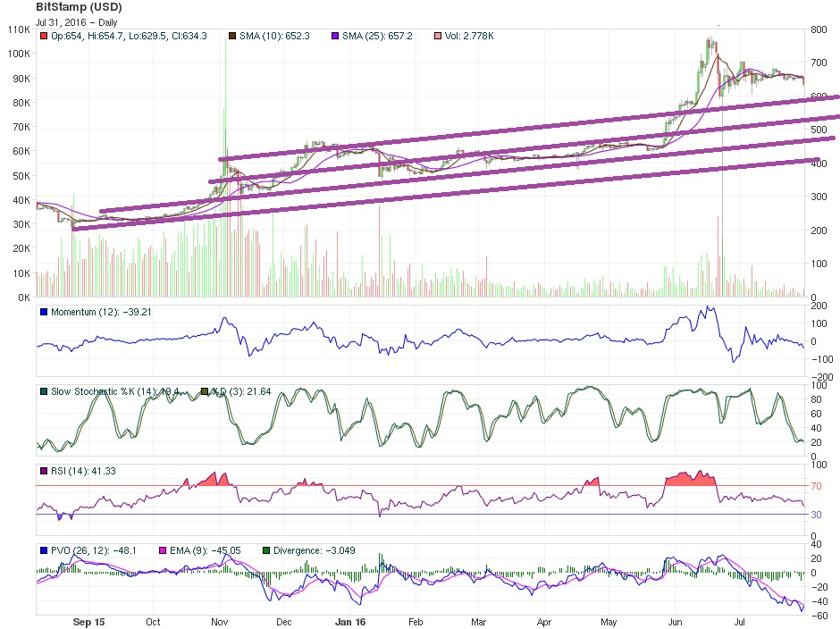The height and width of the screenshot is (629, 840).
Task: Click the Sep 15 x-axis label
Action: (90, 620)
